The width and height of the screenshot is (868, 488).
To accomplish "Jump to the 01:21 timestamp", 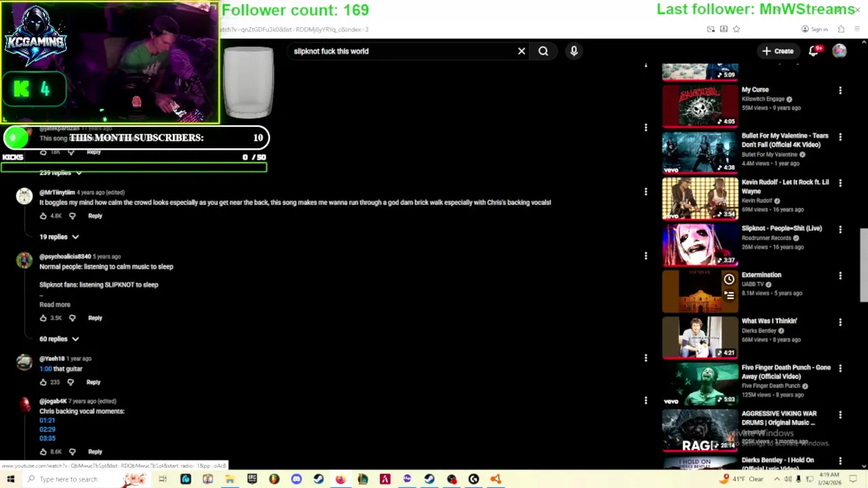I will point(47,420).
